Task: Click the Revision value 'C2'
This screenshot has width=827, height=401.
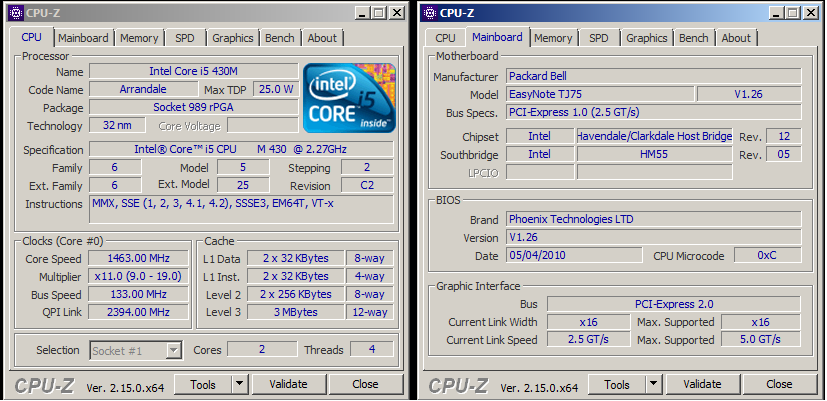Action: click(x=367, y=185)
